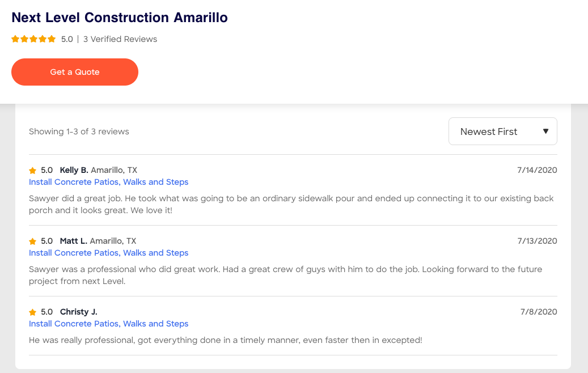Click the star icon next to Matt L.'s rating
588x373 pixels.
(x=32, y=241)
